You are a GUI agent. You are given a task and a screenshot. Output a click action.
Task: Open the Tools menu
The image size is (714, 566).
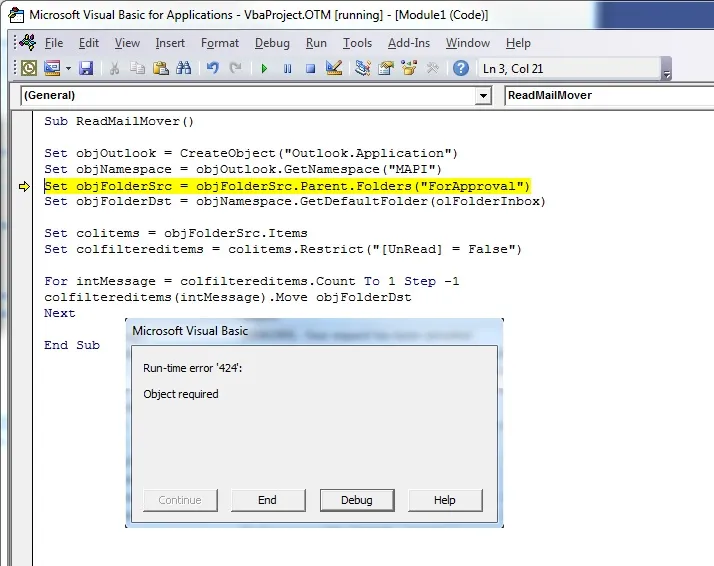[357, 43]
